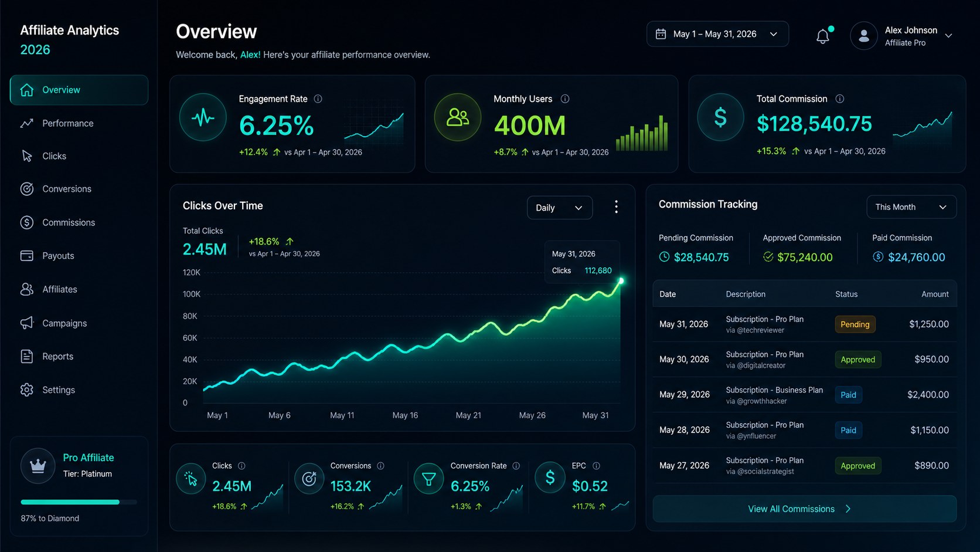
Task: Click the Approved Commission checkmark icon
Action: coord(768,257)
